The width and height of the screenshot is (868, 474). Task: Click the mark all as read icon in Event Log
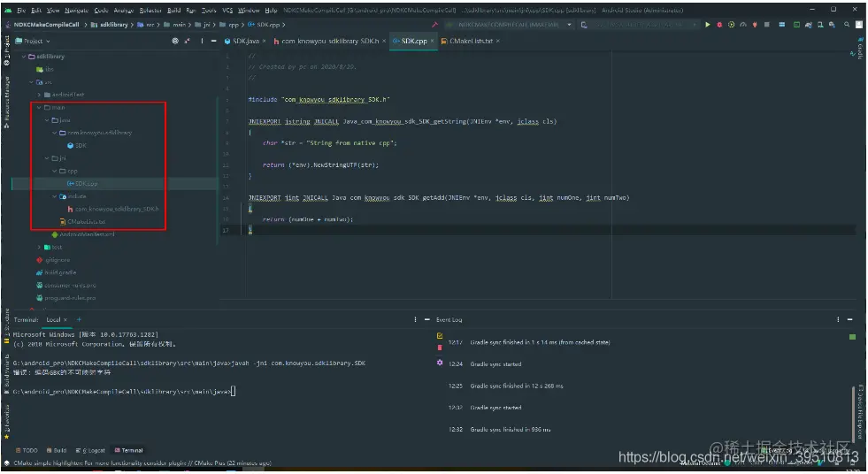(440, 336)
